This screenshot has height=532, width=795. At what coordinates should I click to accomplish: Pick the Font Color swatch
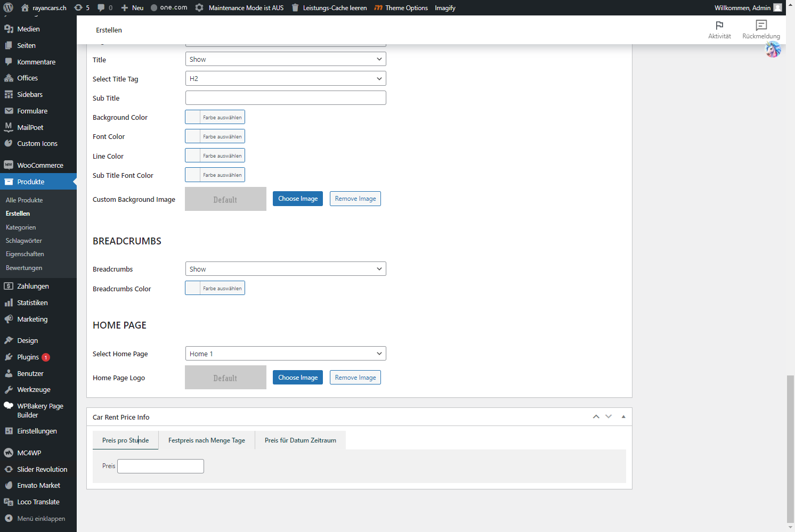tap(215, 136)
